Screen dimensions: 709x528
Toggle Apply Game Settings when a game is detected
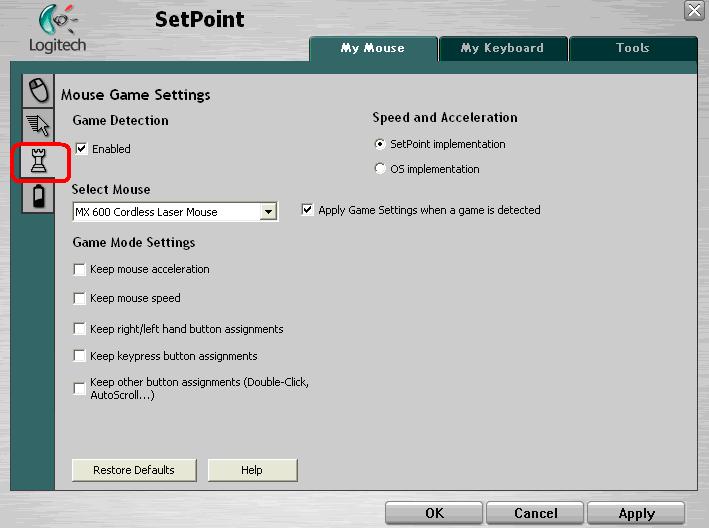(307, 210)
